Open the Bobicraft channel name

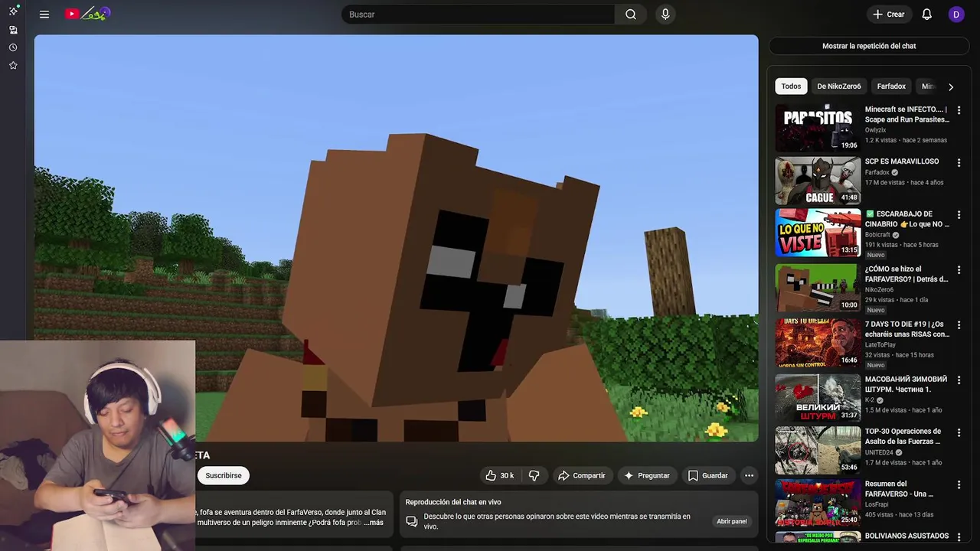click(x=877, y=235)
